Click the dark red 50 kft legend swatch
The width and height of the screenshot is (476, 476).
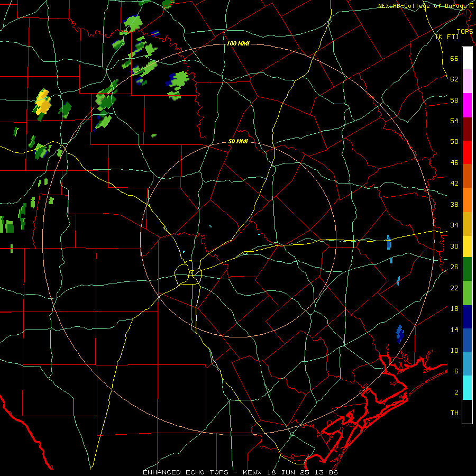[467, 129]
